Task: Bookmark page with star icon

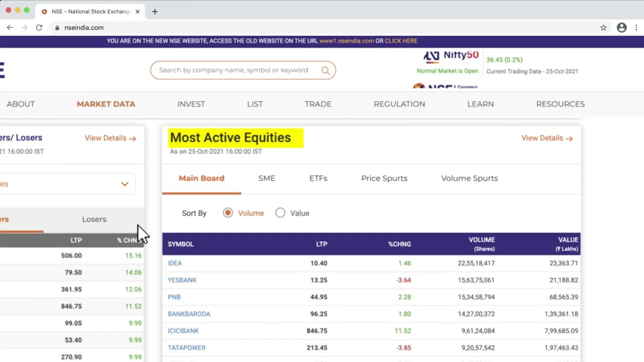Action: click(x=603, y=28)
